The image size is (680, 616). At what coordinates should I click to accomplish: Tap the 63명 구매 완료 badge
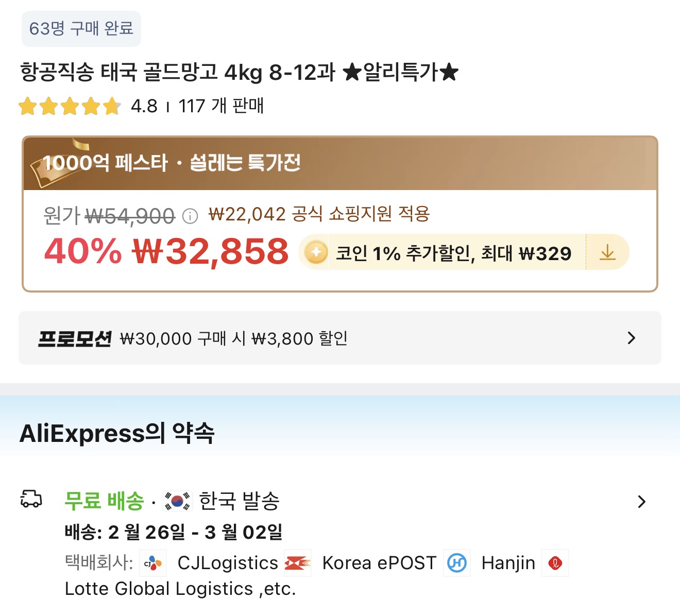pyautogui.click(x=81, y=29)
